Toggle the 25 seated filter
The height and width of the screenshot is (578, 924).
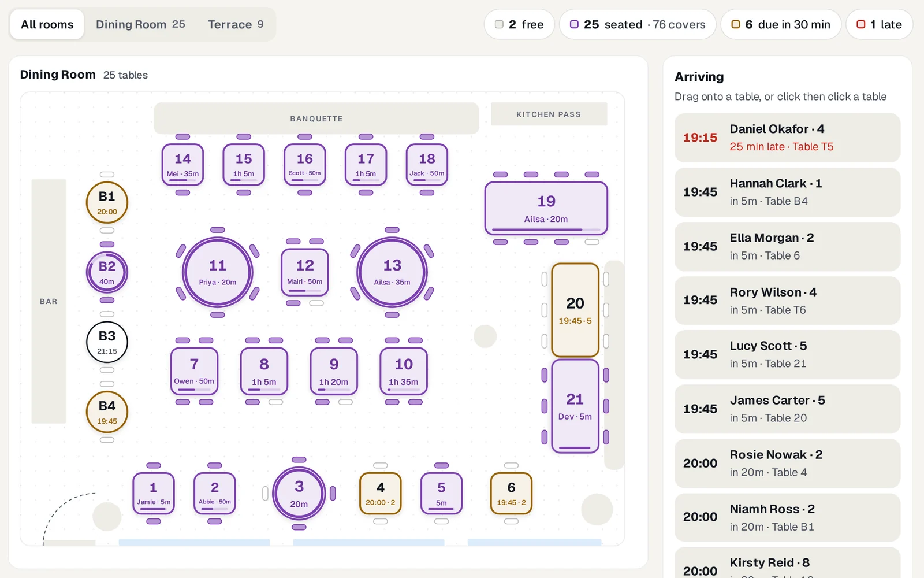pos(638,24)
